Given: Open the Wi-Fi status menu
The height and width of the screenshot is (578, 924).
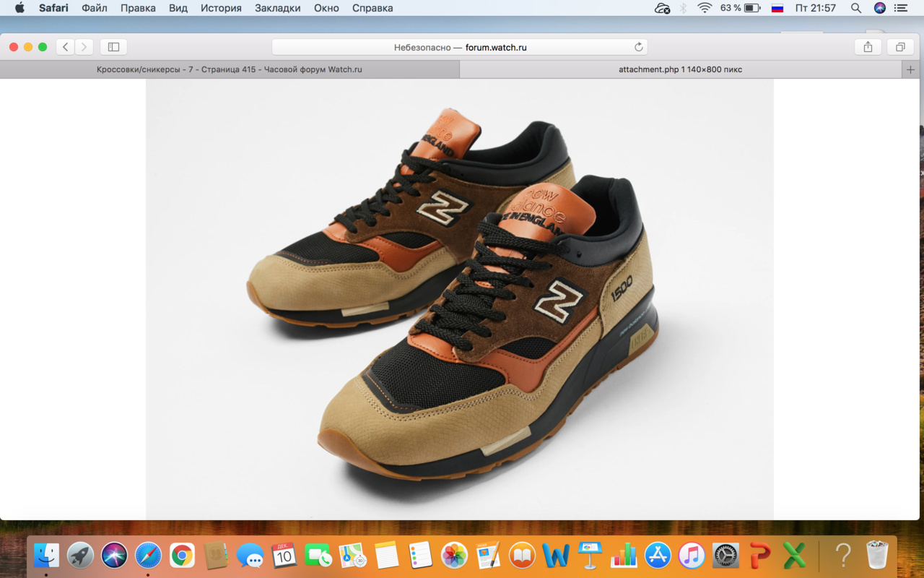Looking at the screenshot, I should coord(705,8).
